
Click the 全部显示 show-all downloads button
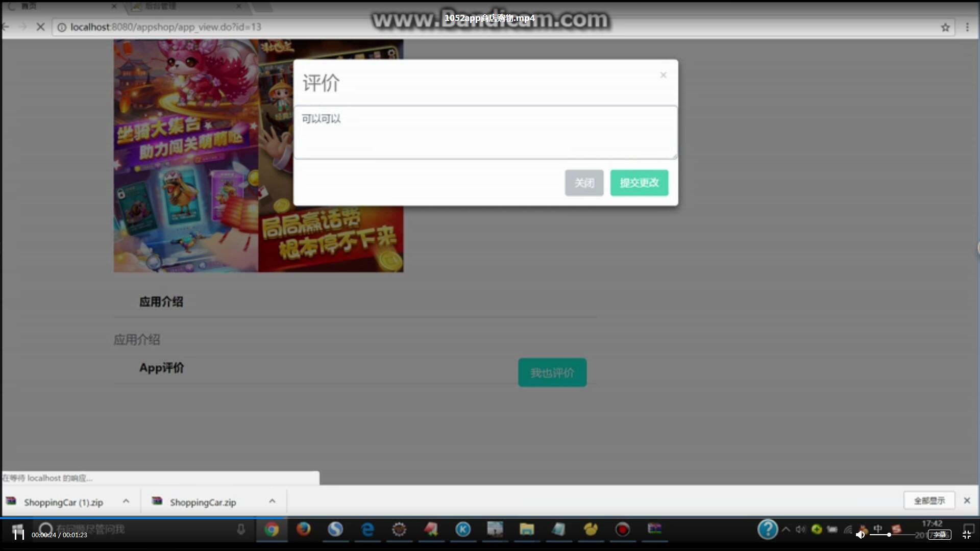point(929,500)
